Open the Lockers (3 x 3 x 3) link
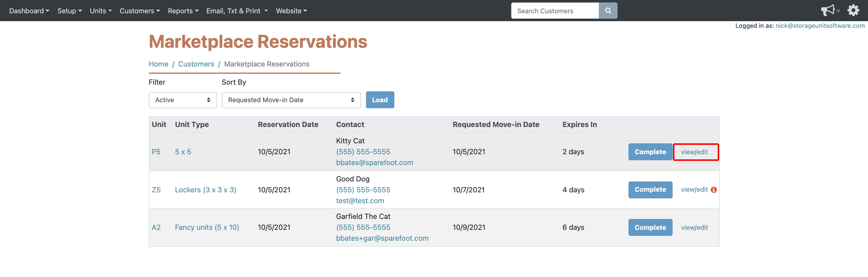This screenshot has width=868, height=277. click(206, 190)
